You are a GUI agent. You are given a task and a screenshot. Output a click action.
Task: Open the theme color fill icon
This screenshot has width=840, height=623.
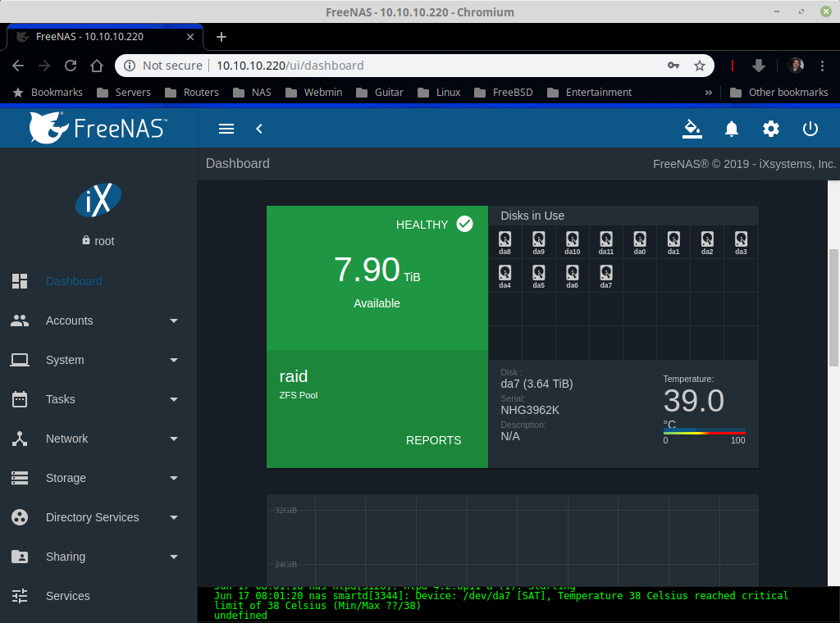(x=692, y=129)
